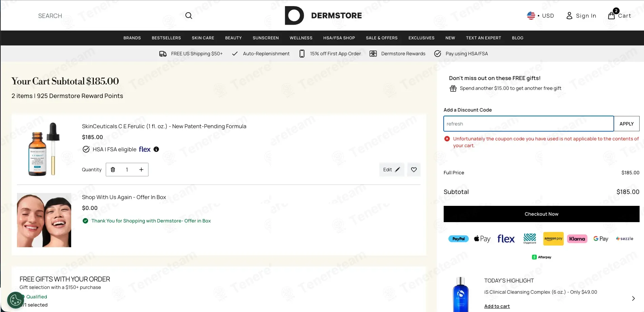
Task: Save CE Ferulic to wishlist heart
Action: pos(414,170)
